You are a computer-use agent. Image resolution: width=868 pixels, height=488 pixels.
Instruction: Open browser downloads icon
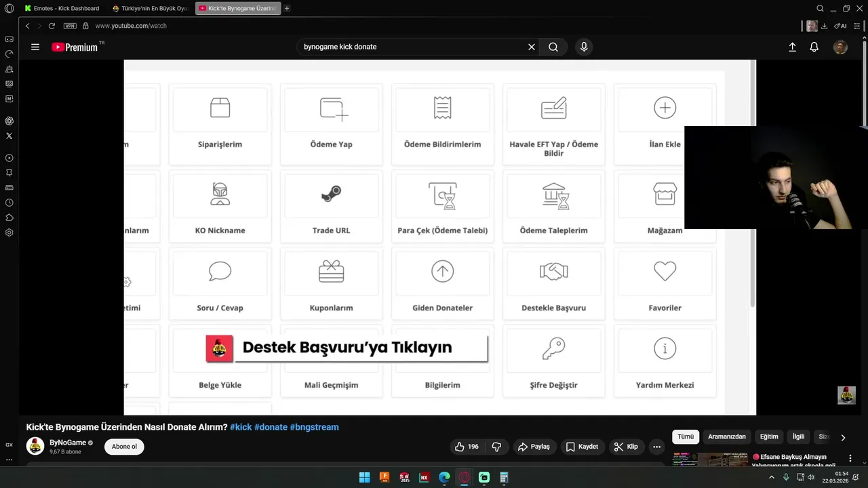pyautogui.click(x=824, y=26)
